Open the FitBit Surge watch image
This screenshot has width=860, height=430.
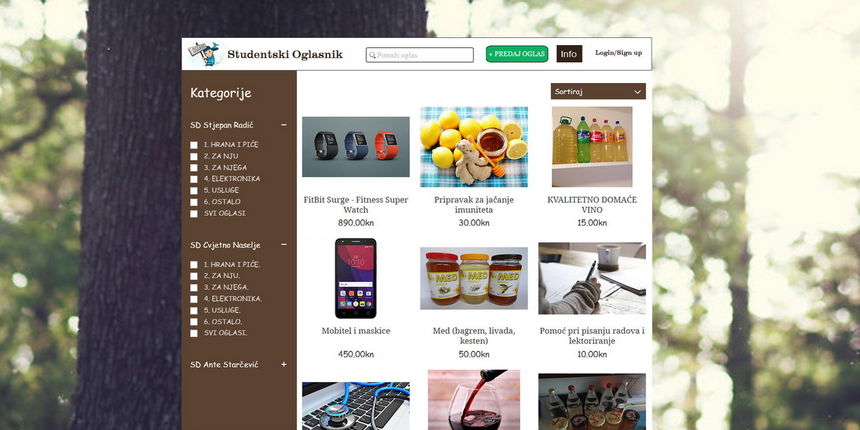pyautogui.click(x=356, y=146)
